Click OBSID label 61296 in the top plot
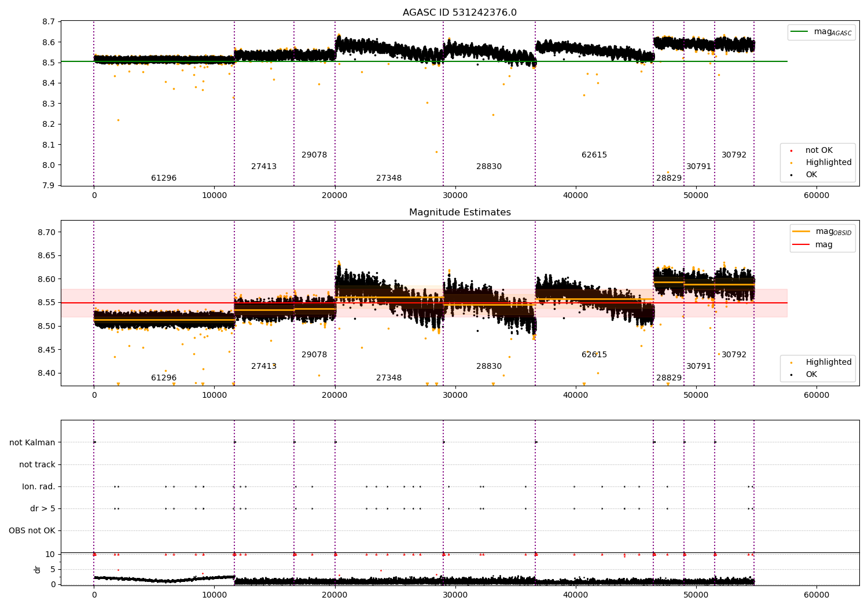Image resolution: width=868 pixels, height=608 pixels. [164, 178]
